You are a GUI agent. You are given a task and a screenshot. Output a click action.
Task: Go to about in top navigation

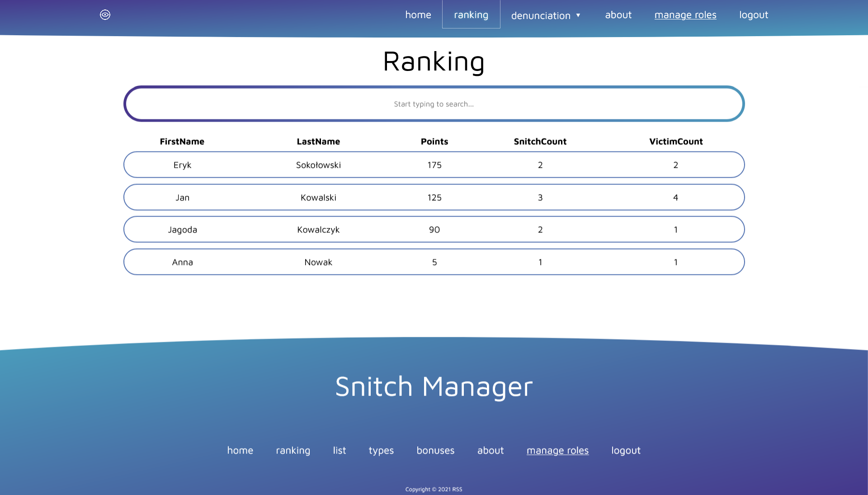click(618, 15)
